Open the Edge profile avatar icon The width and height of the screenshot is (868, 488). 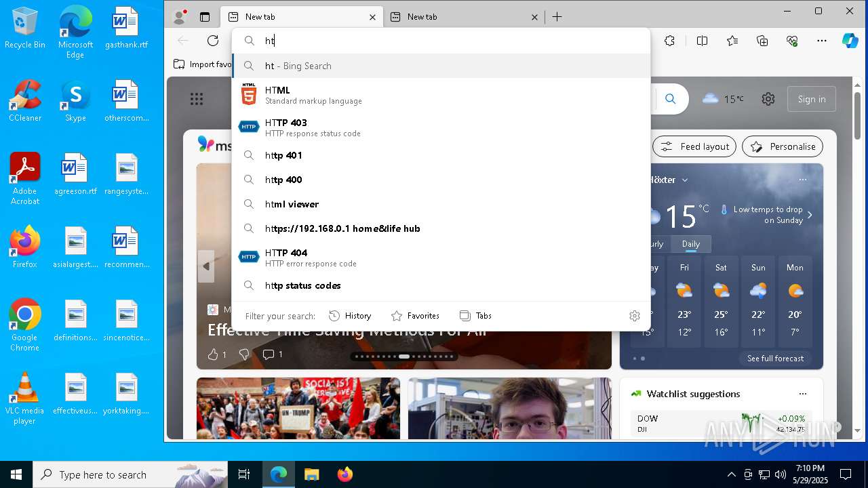(180, 17)
